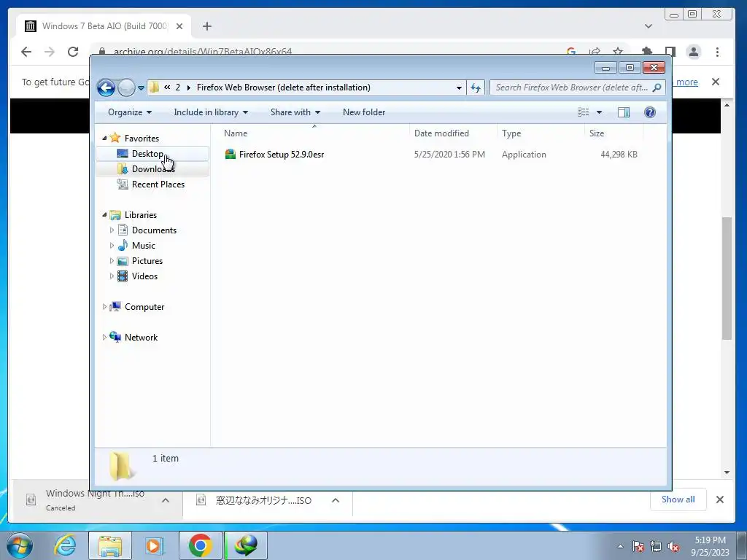Sort by Size column header
The height and width of the screenshot is (560, 747).
[614, 133]
